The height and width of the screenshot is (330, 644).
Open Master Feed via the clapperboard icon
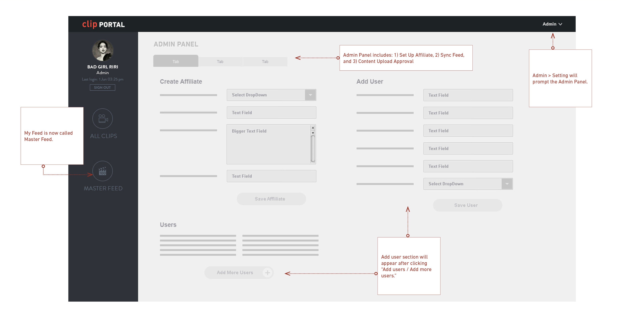[x=102, y=171]
